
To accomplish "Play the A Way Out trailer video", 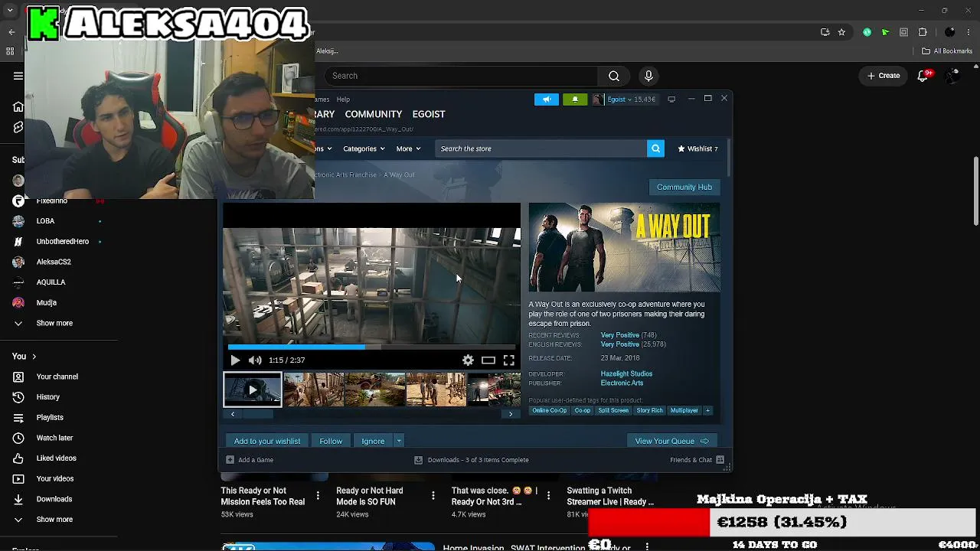I will point(235,360).
